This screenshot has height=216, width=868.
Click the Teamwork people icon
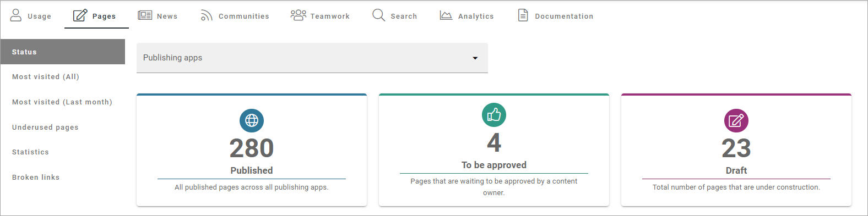[x=299, y=15]
